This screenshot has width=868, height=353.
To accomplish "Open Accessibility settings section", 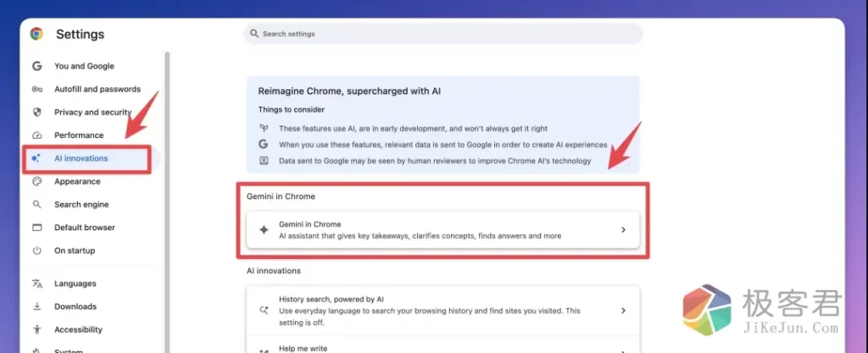I will (x=78, y=329).
